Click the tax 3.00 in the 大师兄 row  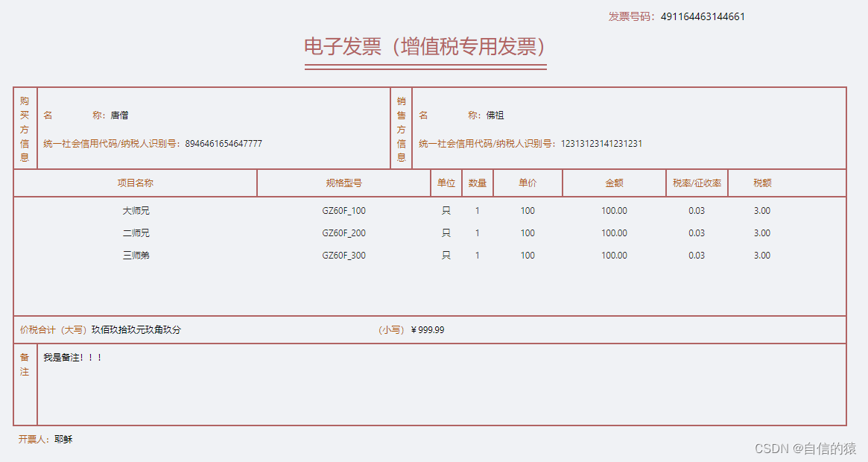[761, 210]
